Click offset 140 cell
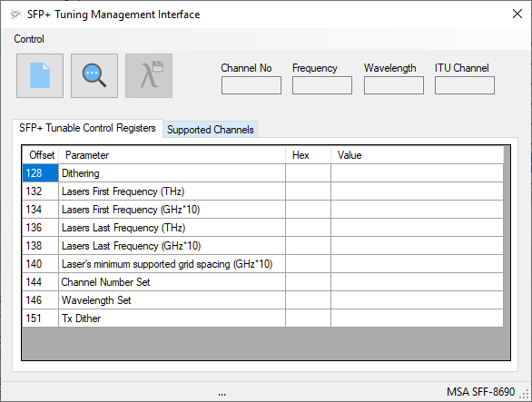Screen dimensions: 532x402 click(x=41, y=264)
